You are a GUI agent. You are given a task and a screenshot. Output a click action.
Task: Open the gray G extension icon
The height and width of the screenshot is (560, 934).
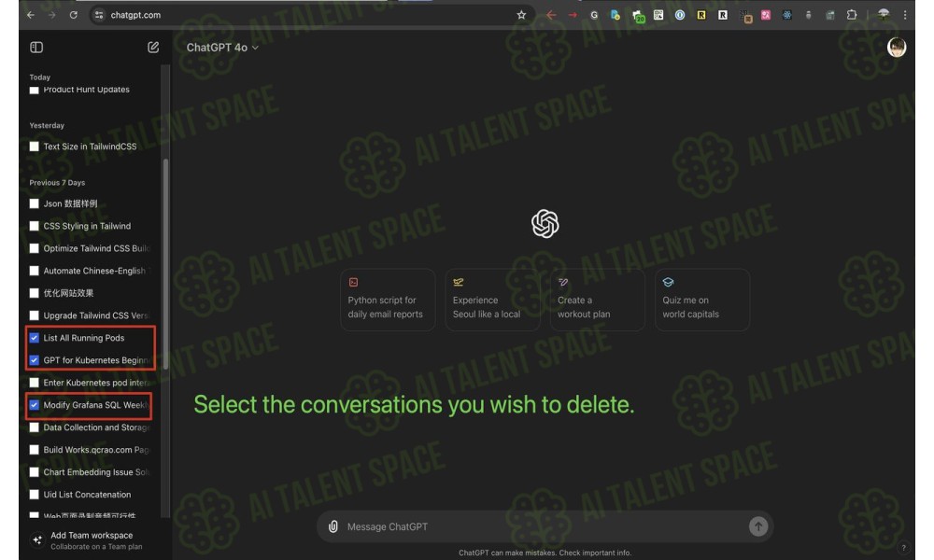(594, 15)
